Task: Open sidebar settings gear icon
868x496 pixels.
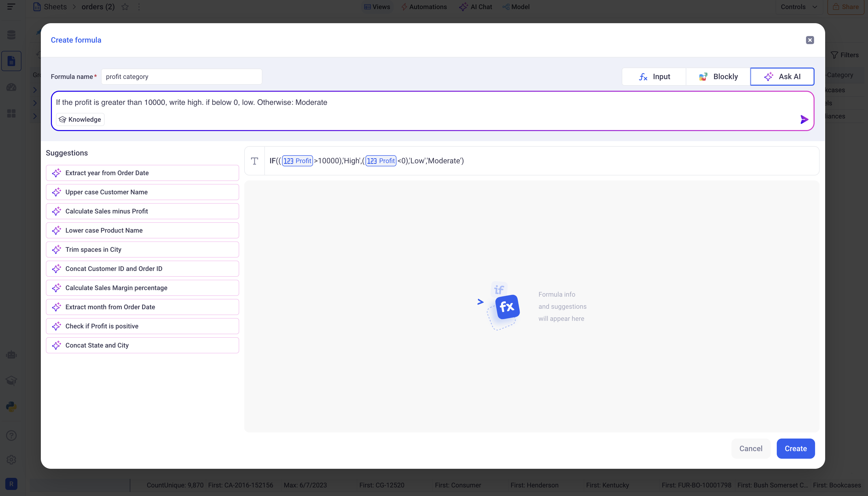Action: coord(11,459)
